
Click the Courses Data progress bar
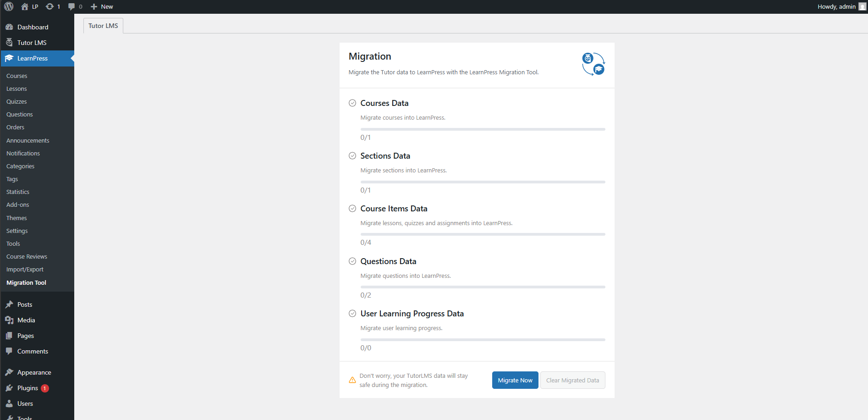483,129
